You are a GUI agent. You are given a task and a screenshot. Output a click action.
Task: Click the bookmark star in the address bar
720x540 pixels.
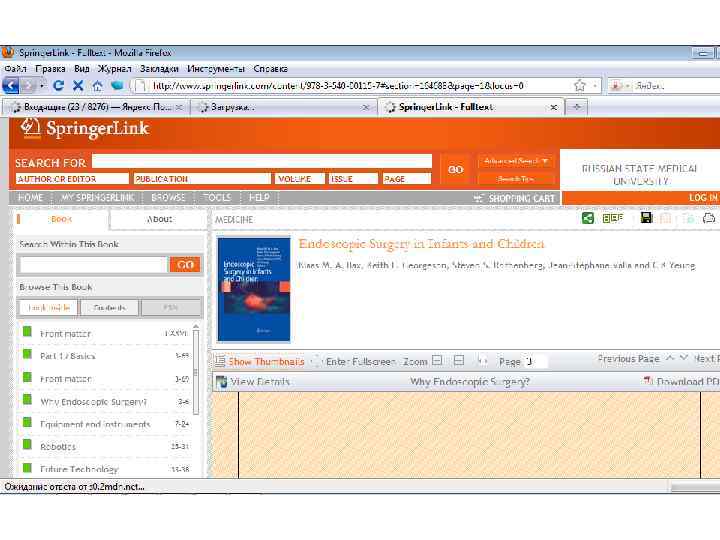point(579,85)
